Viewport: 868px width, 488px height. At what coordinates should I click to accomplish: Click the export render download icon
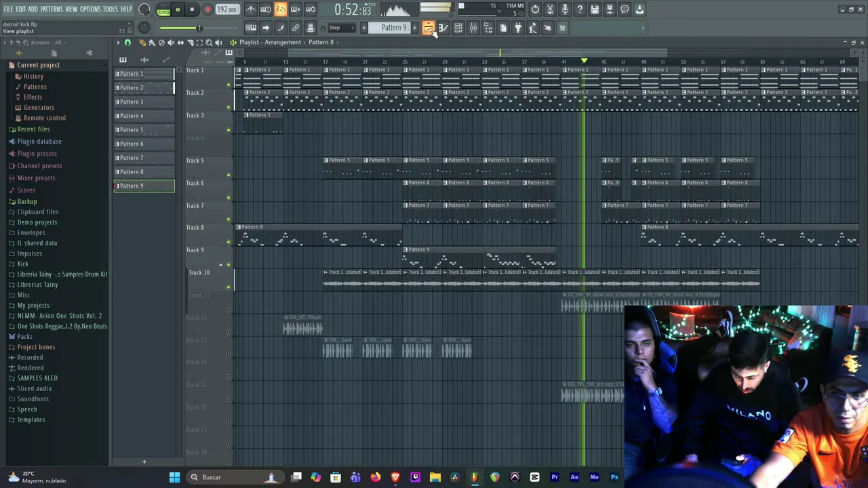point(639,9)
